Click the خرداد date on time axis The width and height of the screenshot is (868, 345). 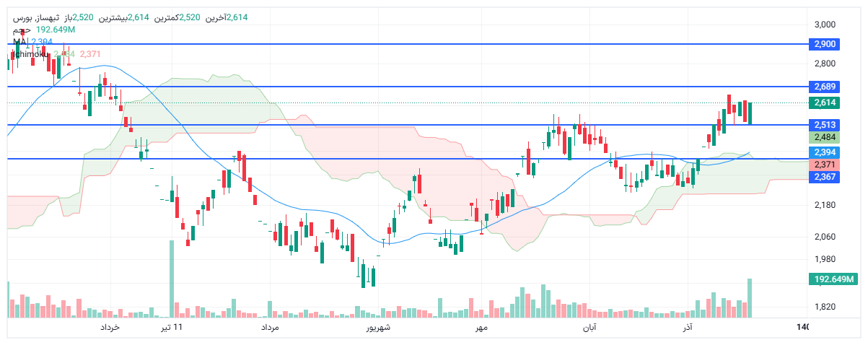(110, 328)
